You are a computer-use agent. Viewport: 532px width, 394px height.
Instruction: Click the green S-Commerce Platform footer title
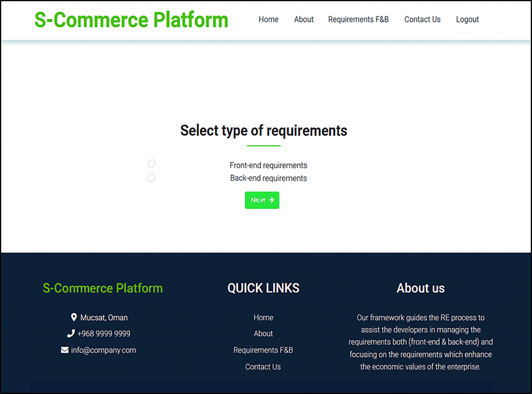tap(103, 288)
